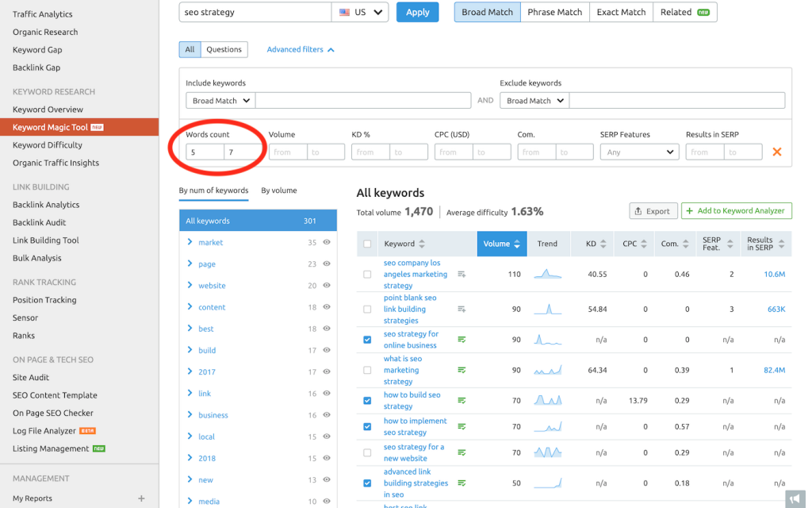This screenshot has height=508, width=812.
Task: Toggle eye icon for the 'local' group
Action: (327, 437)
